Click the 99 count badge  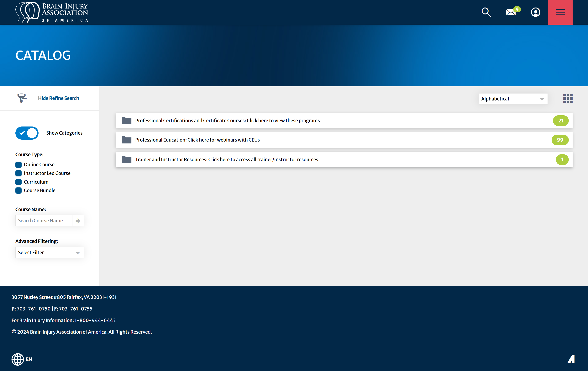(x=560, y=140)
